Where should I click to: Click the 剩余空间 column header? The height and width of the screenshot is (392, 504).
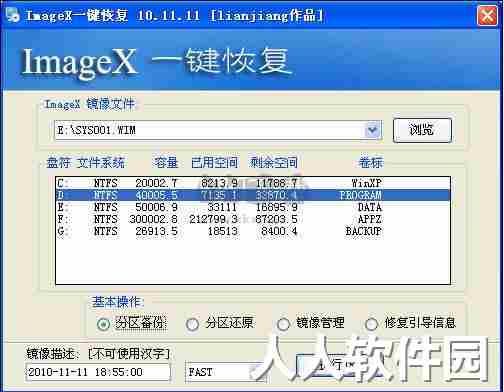coord(274,163)
